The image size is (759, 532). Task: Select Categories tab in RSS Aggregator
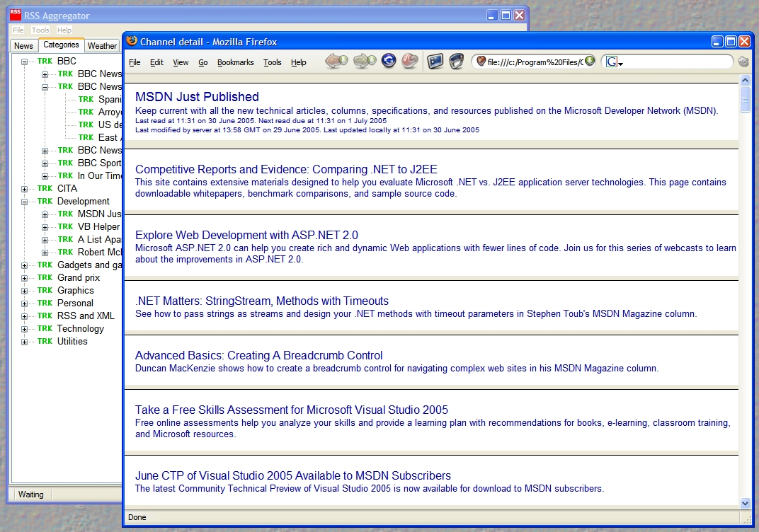61,45
